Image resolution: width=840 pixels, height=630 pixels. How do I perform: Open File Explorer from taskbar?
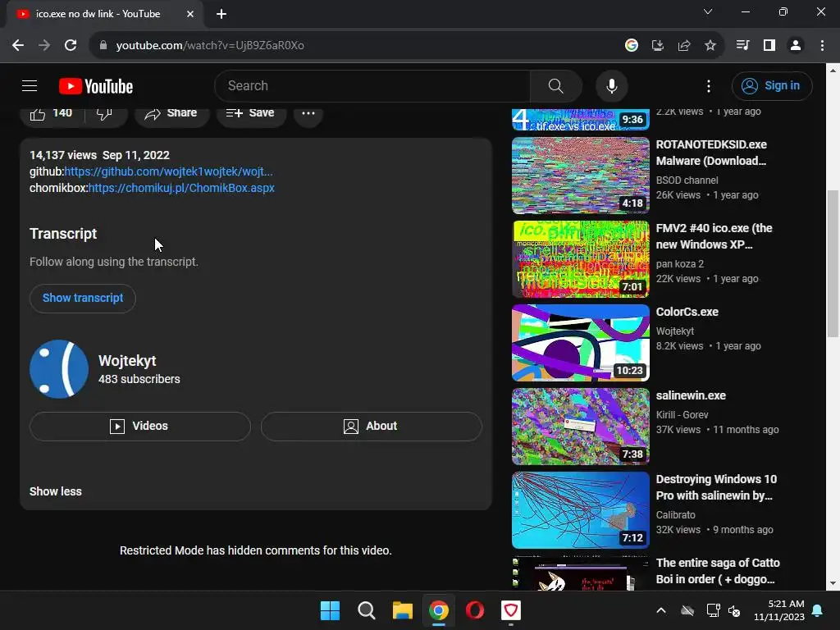tap(402, 610)
